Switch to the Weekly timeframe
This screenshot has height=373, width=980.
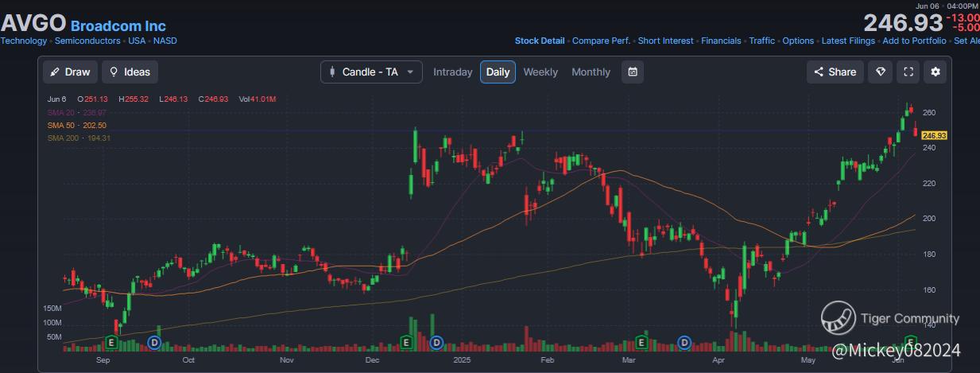540,72
